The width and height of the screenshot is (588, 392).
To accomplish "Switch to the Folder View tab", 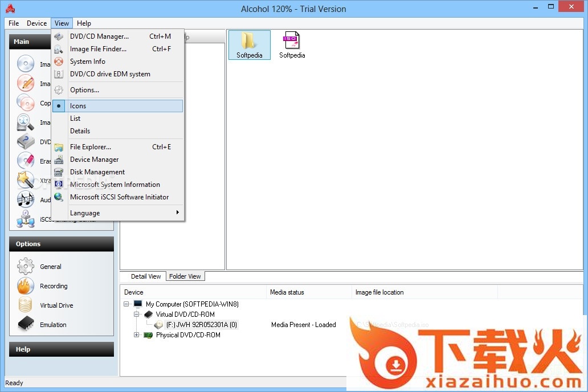I will click(185, 276).
